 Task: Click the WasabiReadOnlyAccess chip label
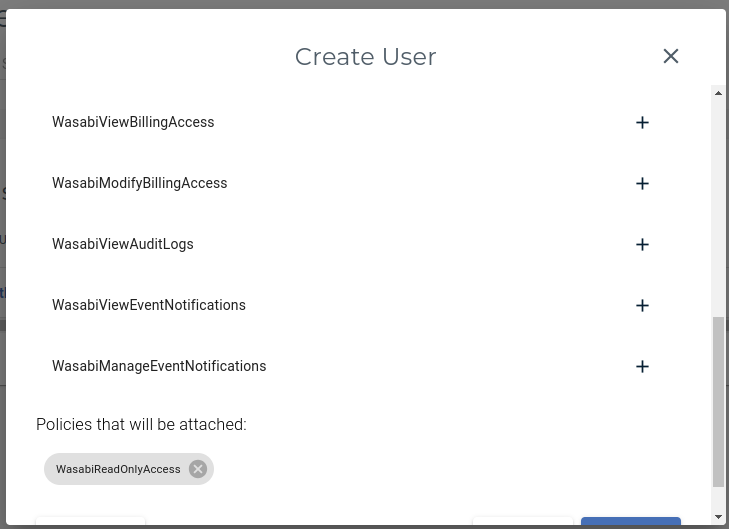tap(118, 469)
